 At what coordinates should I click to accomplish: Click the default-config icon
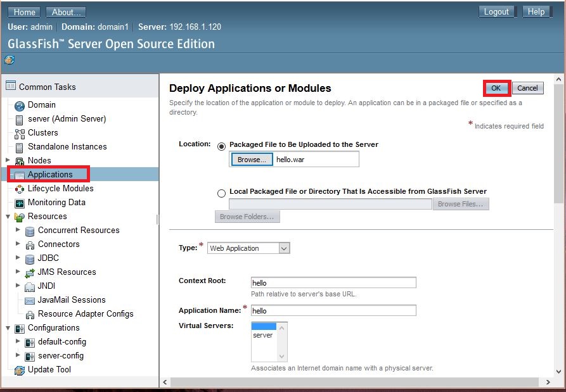tap(30, 343)
